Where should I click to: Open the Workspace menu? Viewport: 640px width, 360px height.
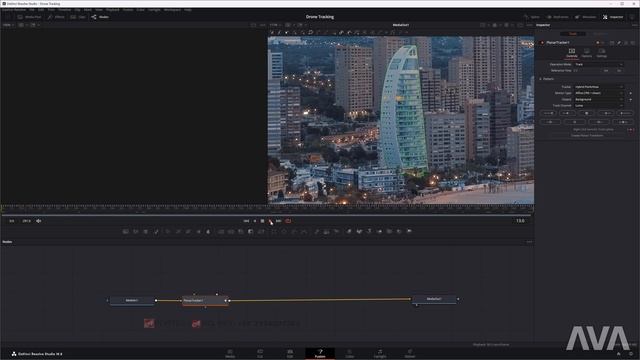172,10
